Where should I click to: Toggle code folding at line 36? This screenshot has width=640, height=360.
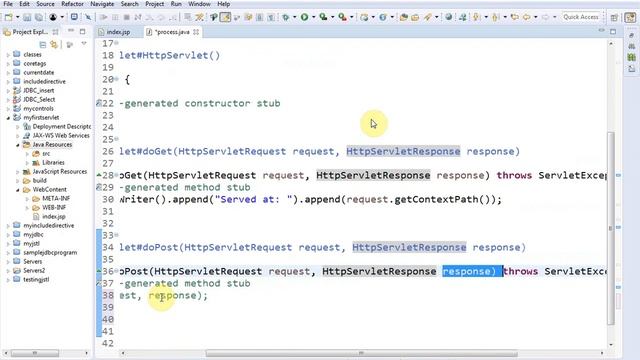point(117,271)
